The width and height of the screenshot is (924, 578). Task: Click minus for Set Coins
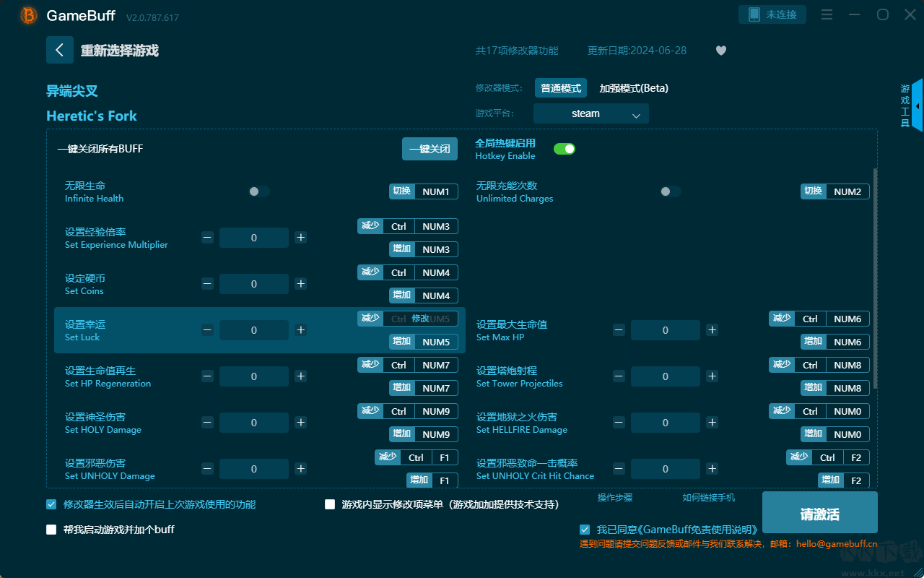click(x=207, y=284)
